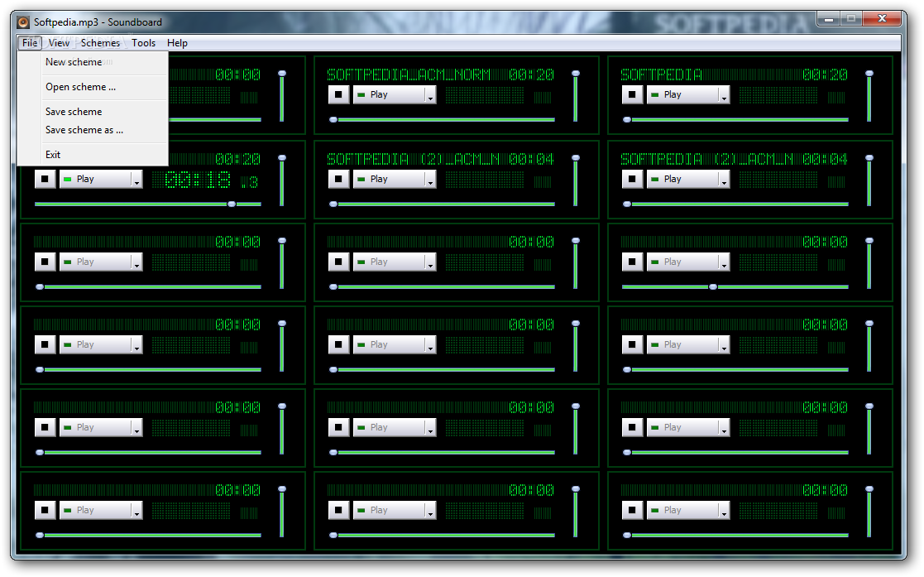Click position slider knob of SOFTPEDIA_ACM_NORM pad

[x=333, y=120]
